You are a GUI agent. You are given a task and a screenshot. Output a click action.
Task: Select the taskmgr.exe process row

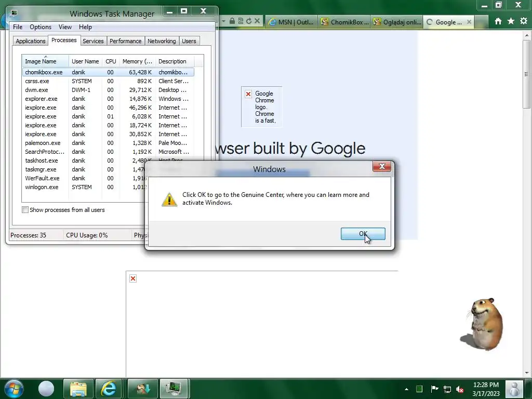84,169
